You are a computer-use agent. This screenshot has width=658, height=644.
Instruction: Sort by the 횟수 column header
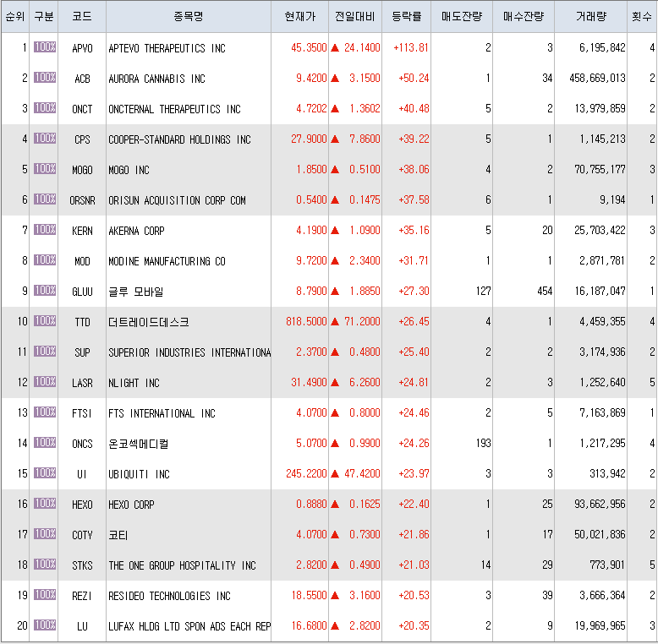pyautogui.click(x=642, y=16)
